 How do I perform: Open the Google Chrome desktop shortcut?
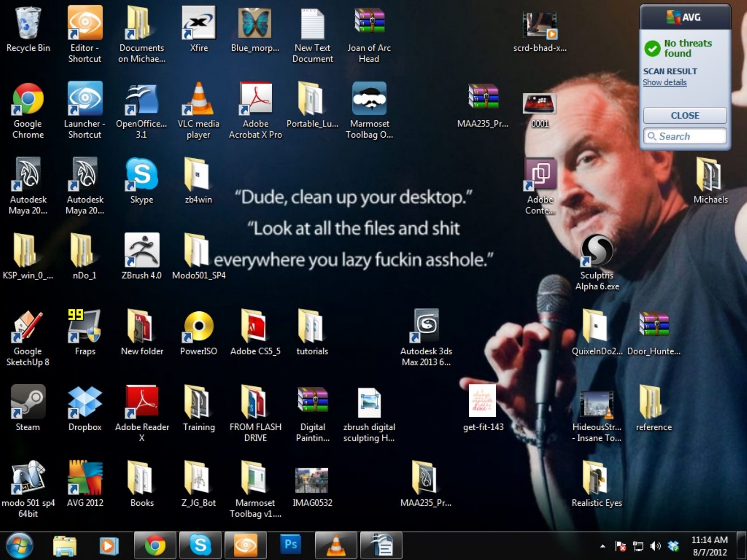click(28, 99)
